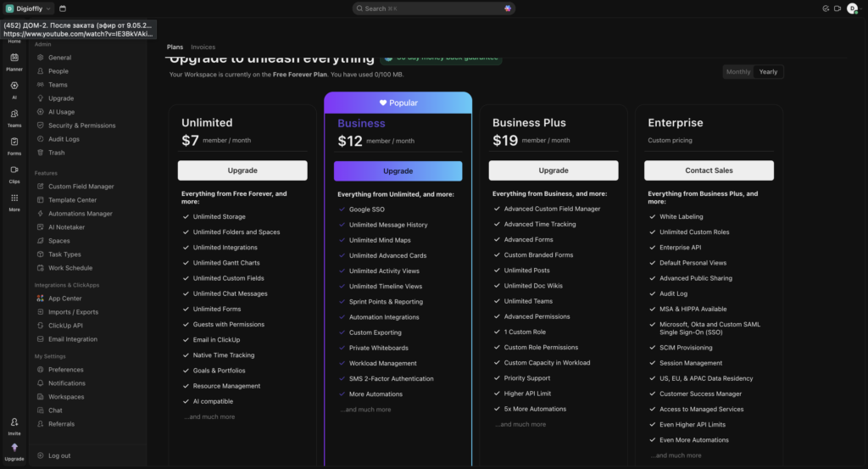Image resolution: width=868 pixels, height=469 pixels.
Task: Click the Trash bin icon
Action: click(41, 153)
